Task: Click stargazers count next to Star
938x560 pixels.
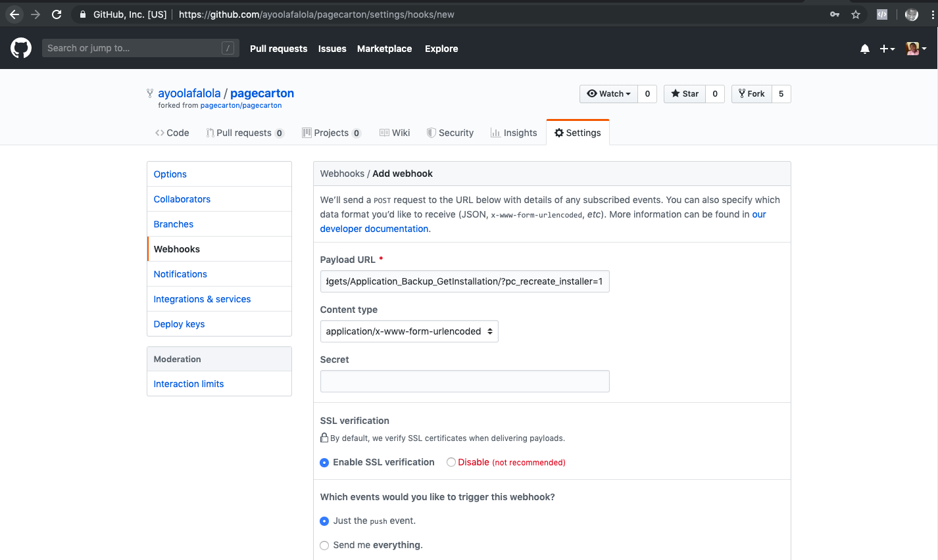Action: 715,94
